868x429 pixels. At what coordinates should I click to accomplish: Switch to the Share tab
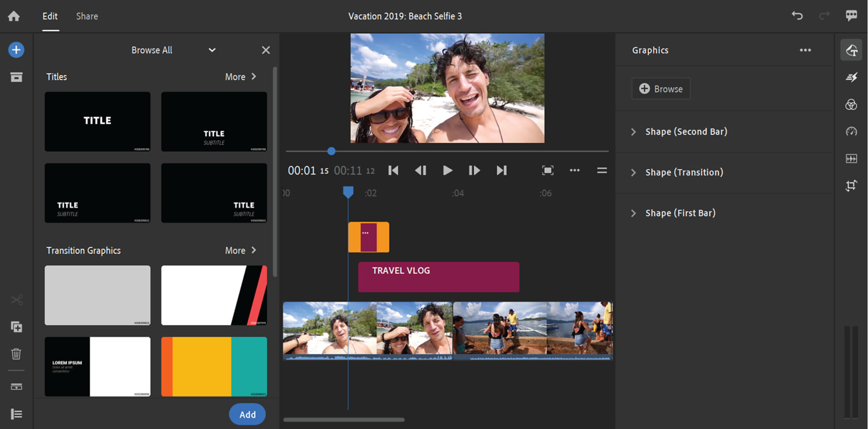(87, 16)
